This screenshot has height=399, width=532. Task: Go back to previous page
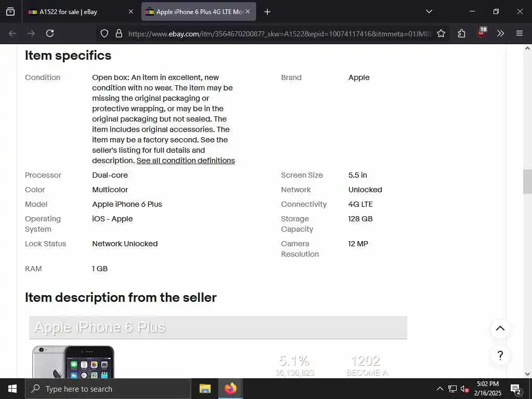12,33
